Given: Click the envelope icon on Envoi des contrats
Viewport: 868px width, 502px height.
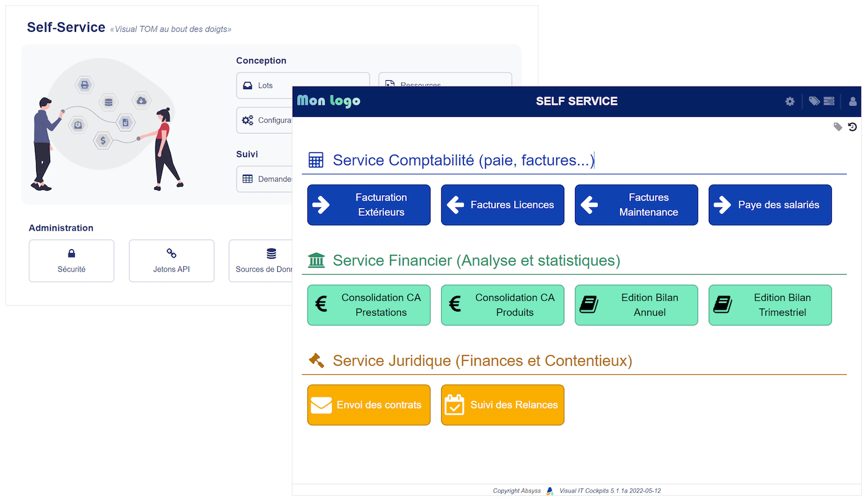Looking at the screenshot, I should point(321,404).
